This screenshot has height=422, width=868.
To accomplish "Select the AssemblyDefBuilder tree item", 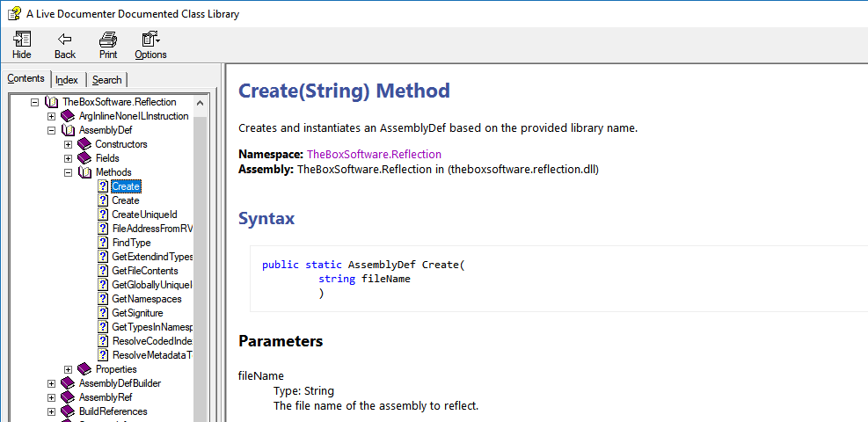I will pos(120,383).
